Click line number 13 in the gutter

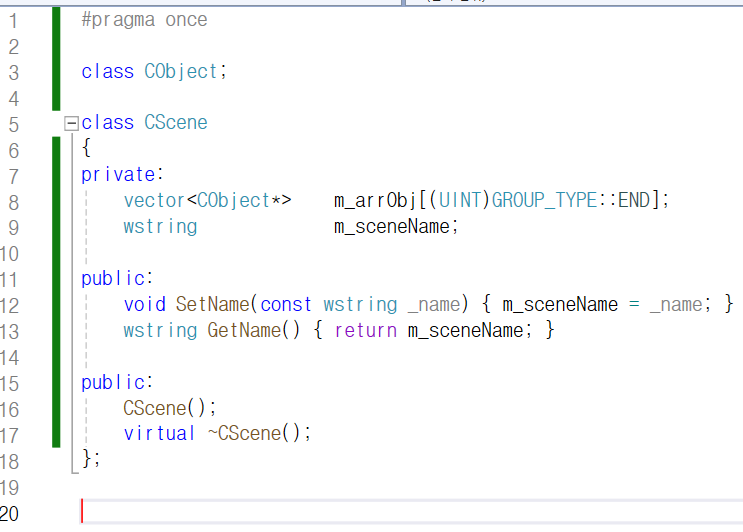9,332
